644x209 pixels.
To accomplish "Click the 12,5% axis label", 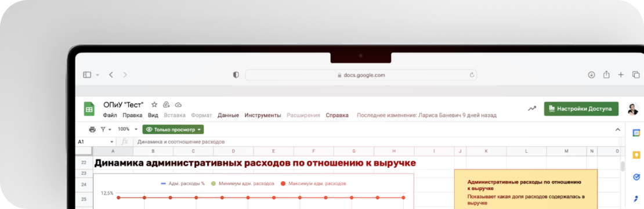I will pos(107,193).
